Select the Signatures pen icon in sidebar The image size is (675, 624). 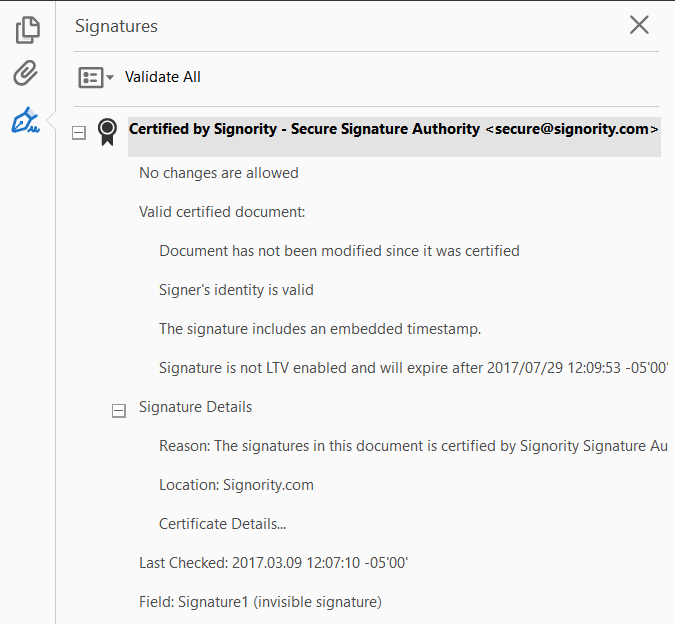click(x=25, y=122)
